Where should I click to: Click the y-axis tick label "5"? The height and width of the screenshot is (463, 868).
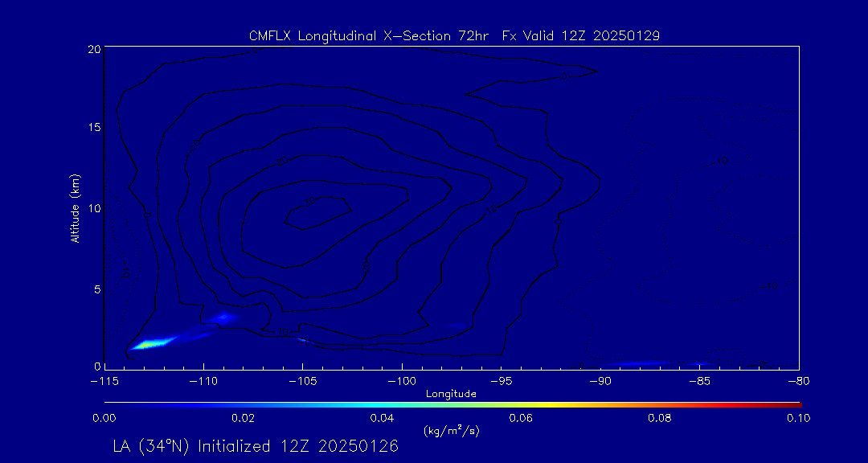[x=97, y=289]
